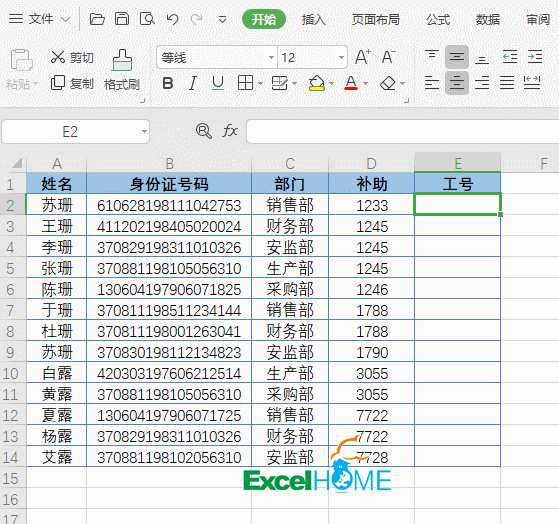Click the increase indent icon
Screen dimensions: 559x524
pyautogui.click(x=535, y=57)
